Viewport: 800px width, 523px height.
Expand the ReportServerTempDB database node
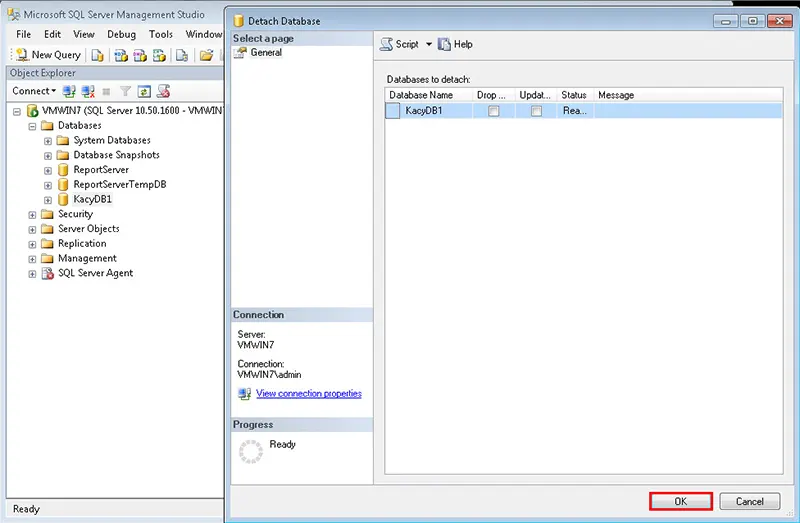(x=47, y=185)
